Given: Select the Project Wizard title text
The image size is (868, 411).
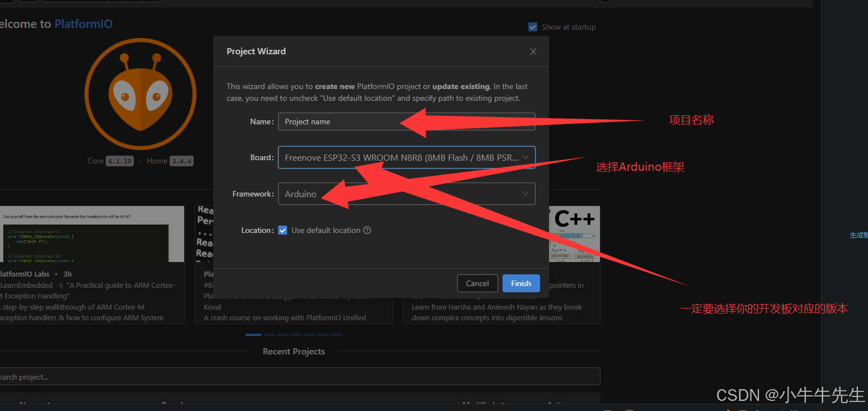Looking at the screenshot, I should 256,52.
